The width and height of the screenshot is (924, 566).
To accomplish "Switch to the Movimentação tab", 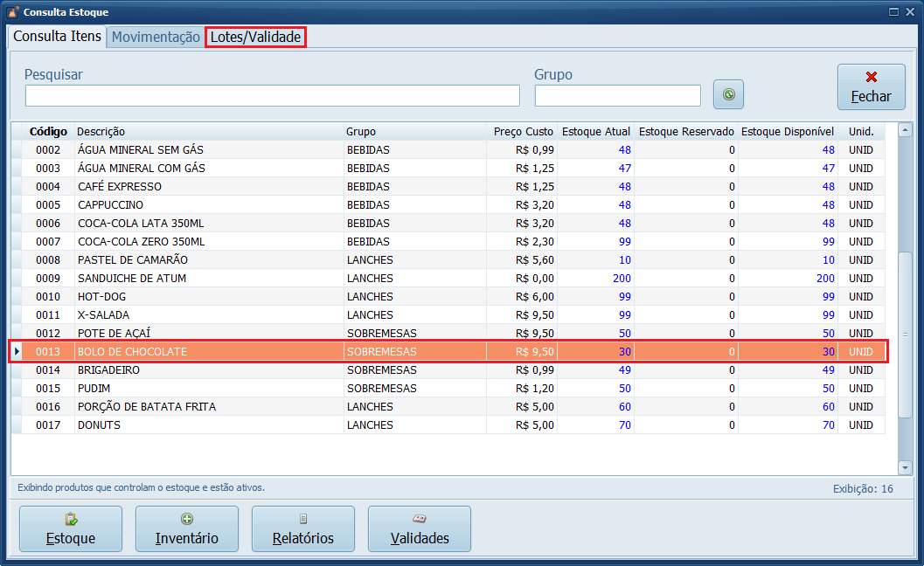I will click(156, 38).
